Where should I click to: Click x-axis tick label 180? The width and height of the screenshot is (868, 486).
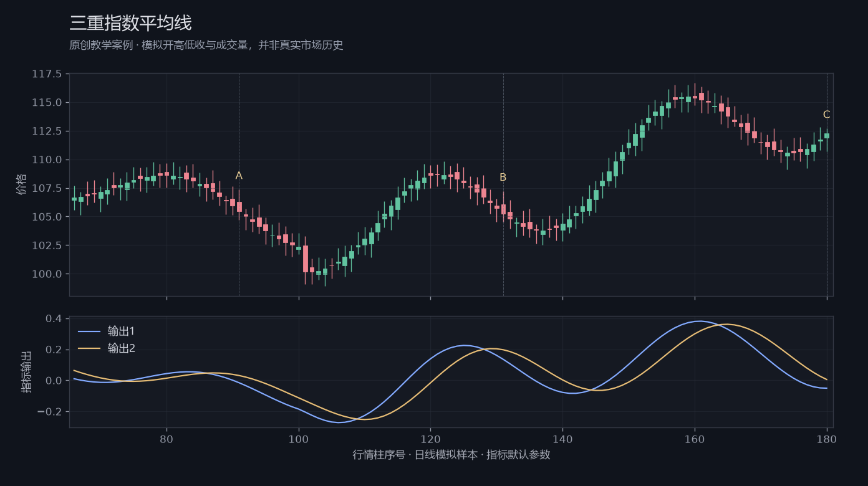point(827,438)
